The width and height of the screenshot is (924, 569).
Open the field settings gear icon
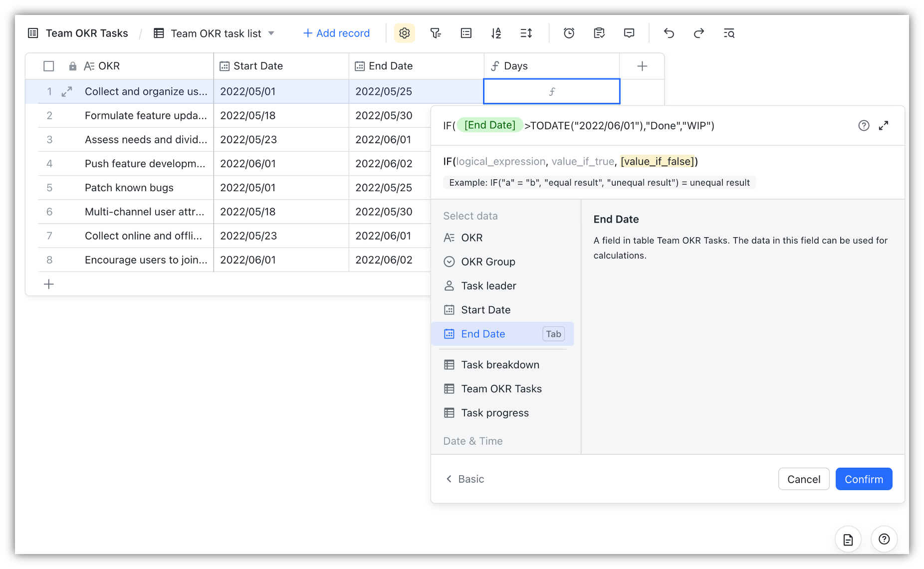404,33
